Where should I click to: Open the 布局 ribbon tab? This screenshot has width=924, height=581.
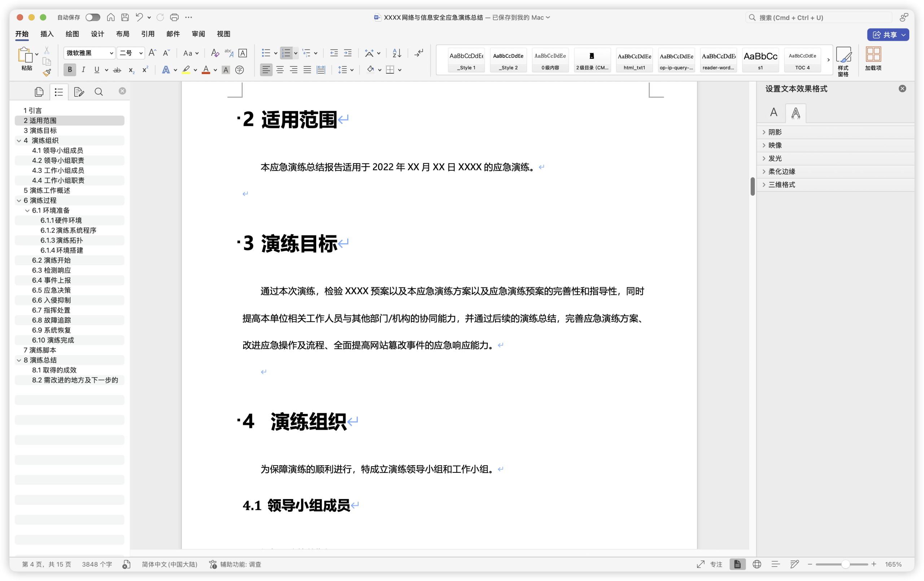coord(122,34)
